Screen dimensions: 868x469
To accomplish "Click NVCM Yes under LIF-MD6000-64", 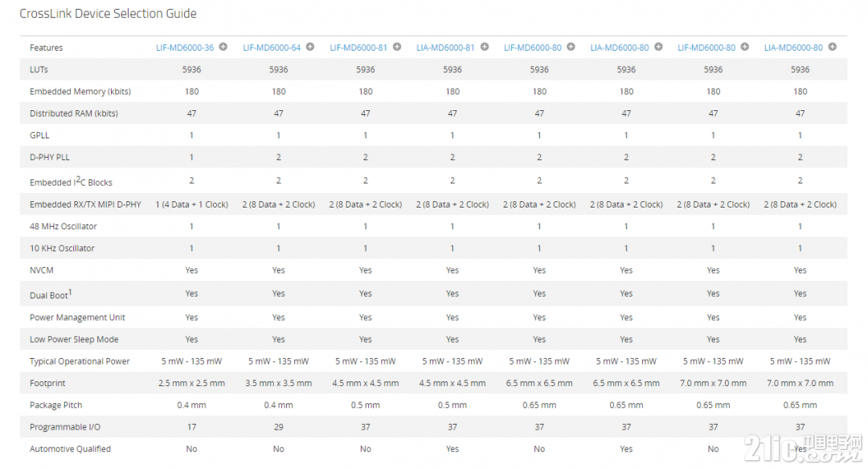I will 278,270.
